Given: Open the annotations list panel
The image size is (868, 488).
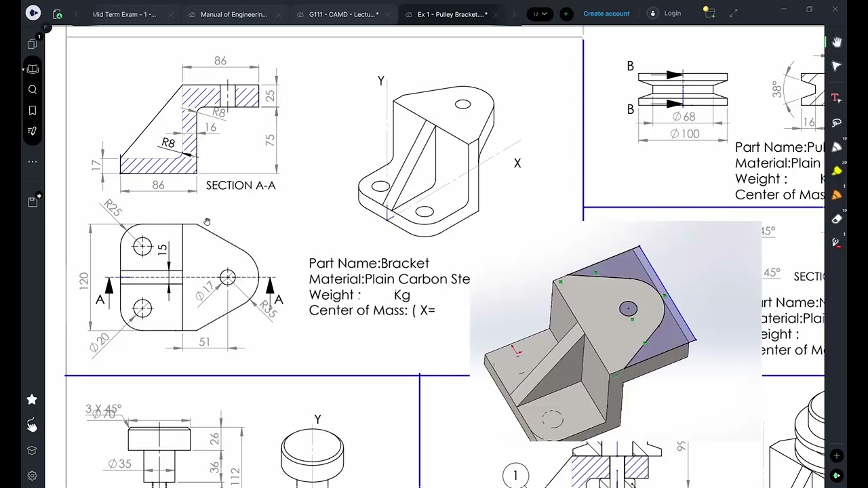Looking at the screenshot, I should click(32, 131).
